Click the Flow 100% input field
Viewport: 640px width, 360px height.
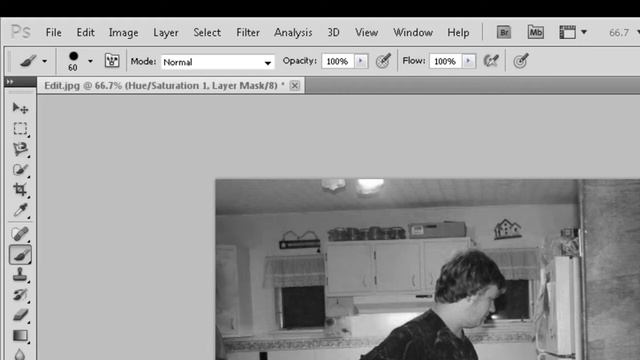click(x=445, y=61)
